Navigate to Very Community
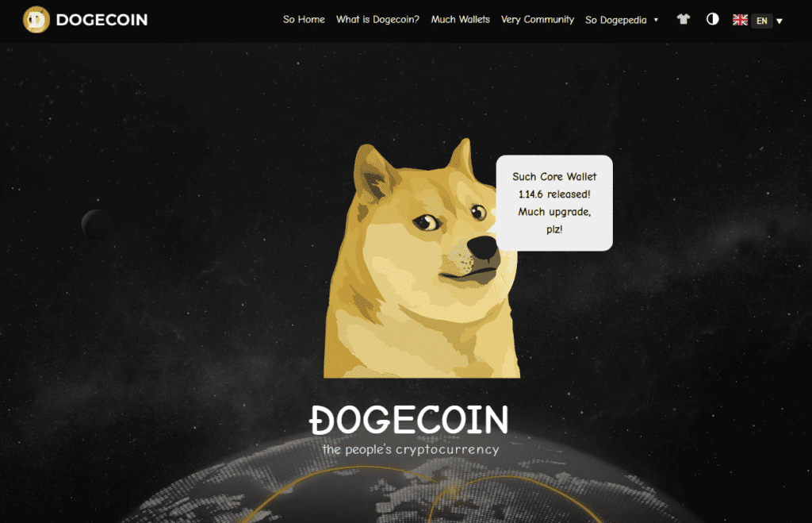Screen dimensions: 812x523 click(538, 20)
